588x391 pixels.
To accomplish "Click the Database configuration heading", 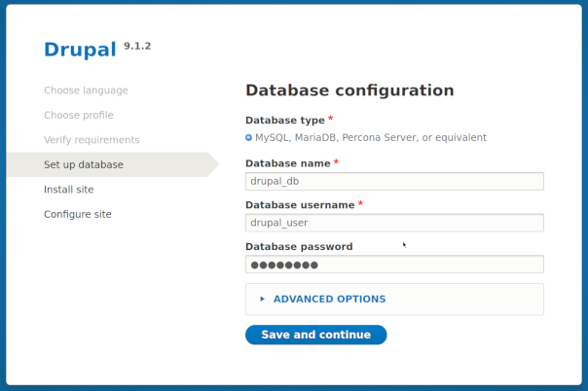I will coord(349,90).
